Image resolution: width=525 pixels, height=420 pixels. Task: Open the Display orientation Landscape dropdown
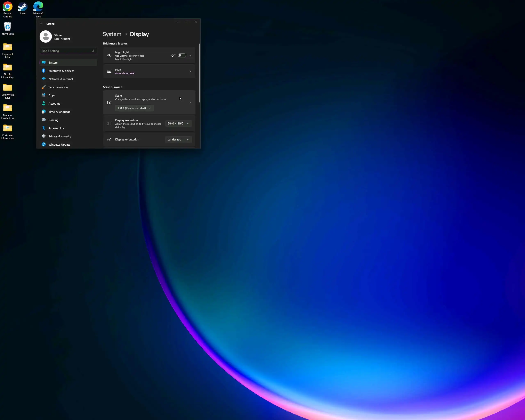tap(178, 139)
